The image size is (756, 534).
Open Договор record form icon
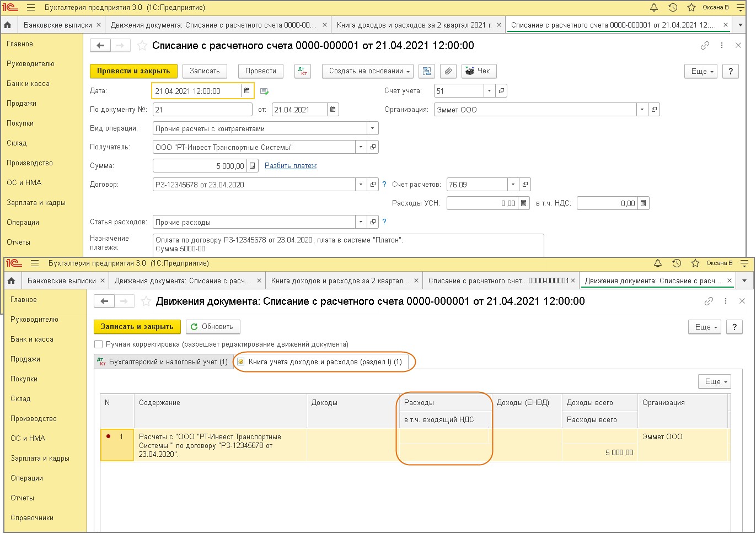tap(373, 185)
